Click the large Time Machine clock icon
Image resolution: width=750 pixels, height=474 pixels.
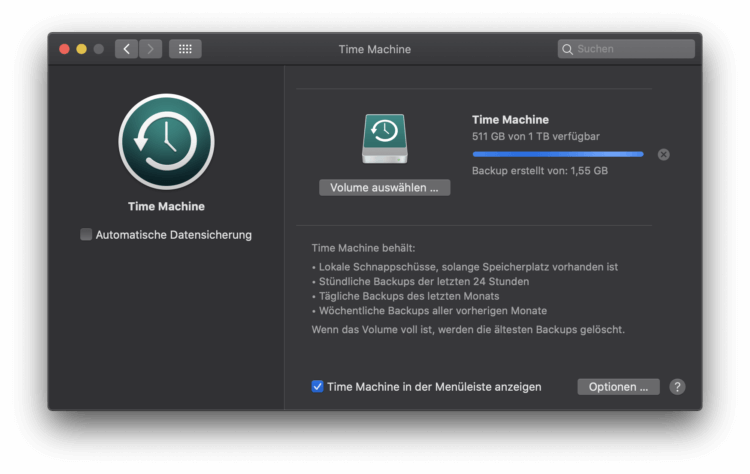tap(166, 143)
